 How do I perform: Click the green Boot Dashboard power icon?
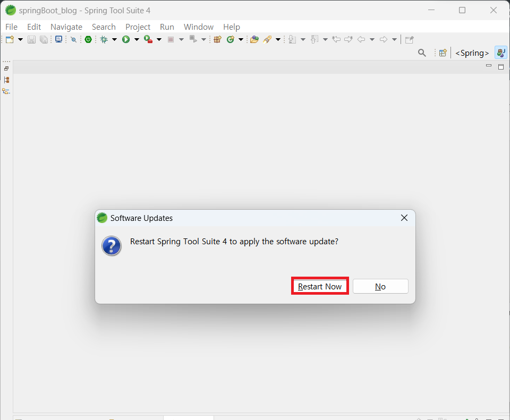tap(88, 39)
